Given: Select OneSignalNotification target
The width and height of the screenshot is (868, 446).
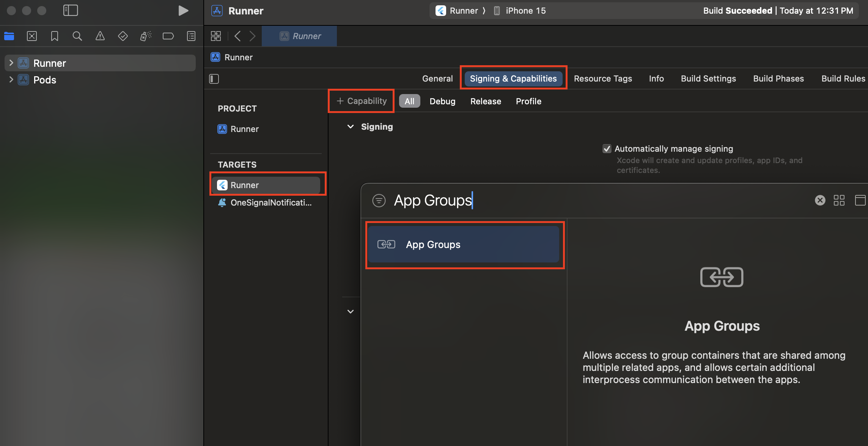Looking at the screenshot, I should point(265,203).
